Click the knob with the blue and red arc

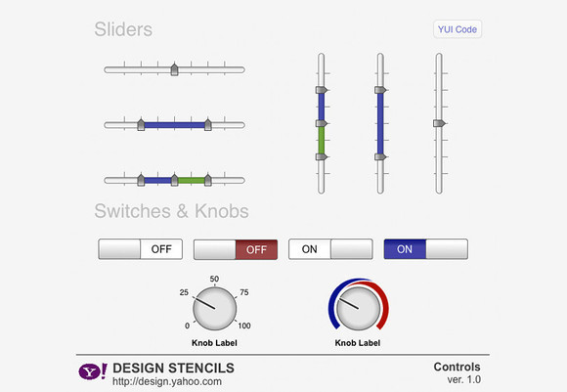click(x=359, y=309)
